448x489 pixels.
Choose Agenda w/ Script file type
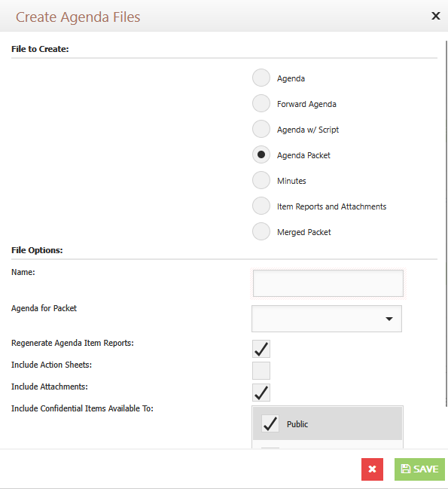(x=261, y=129)
